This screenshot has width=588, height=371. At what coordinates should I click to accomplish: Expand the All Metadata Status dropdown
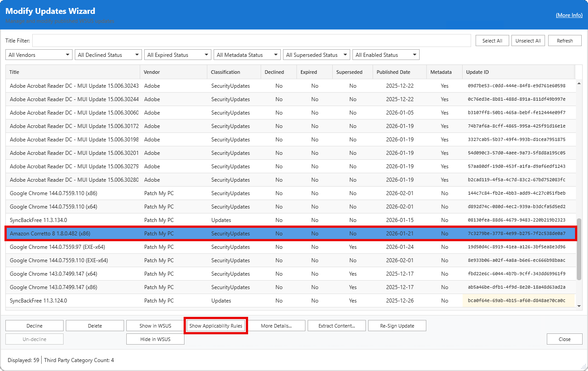(247, 54)
